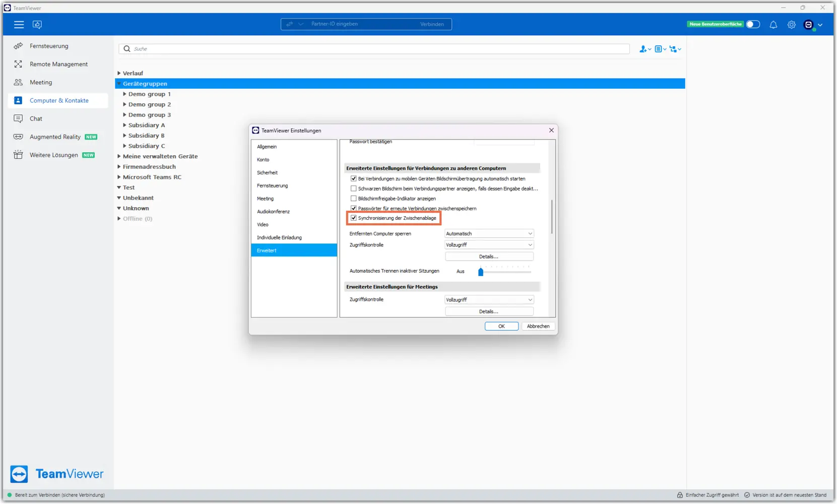Select Konto settings category
The width and height of the screenshot is (837, 504).
pos(294,160)
